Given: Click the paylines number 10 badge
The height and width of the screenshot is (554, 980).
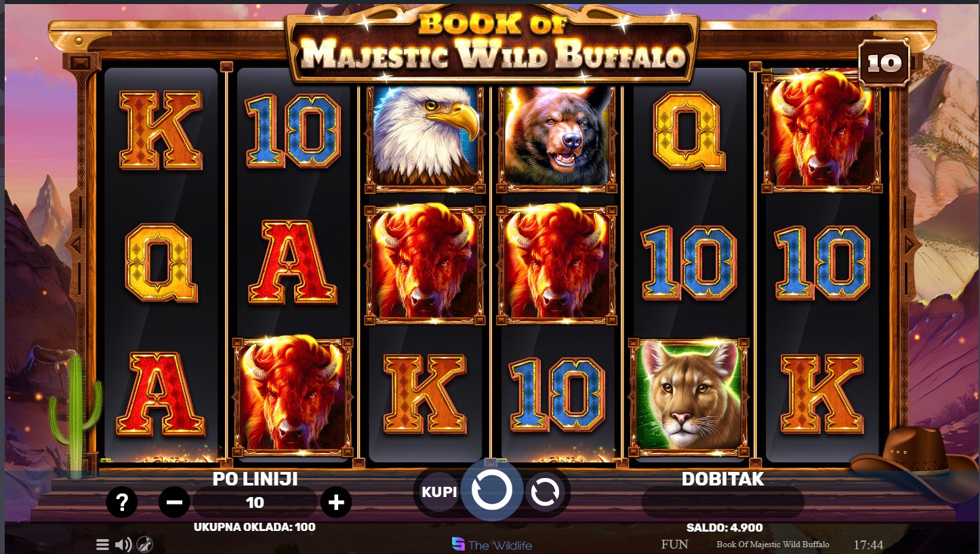Looking at the screenshot, I should pos(884,63).
